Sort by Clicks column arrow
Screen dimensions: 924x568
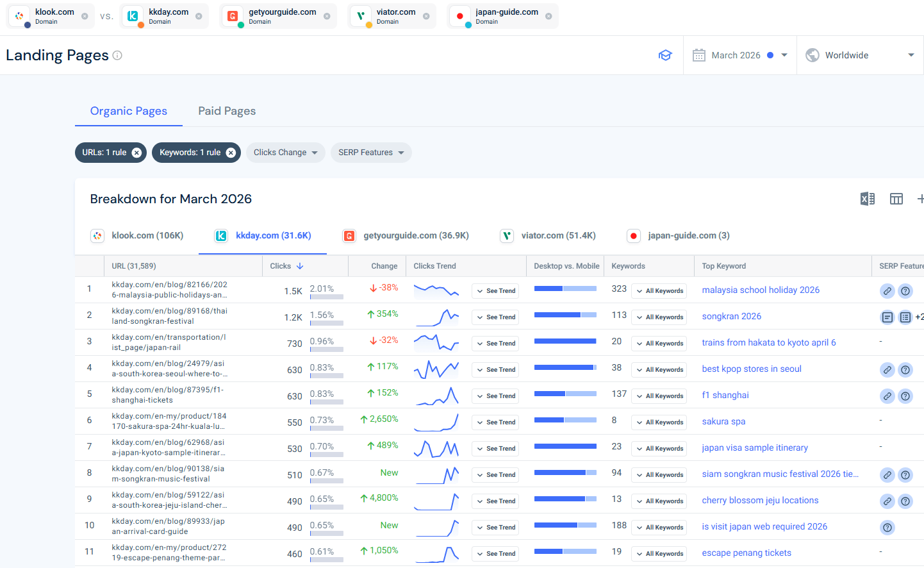300,266
